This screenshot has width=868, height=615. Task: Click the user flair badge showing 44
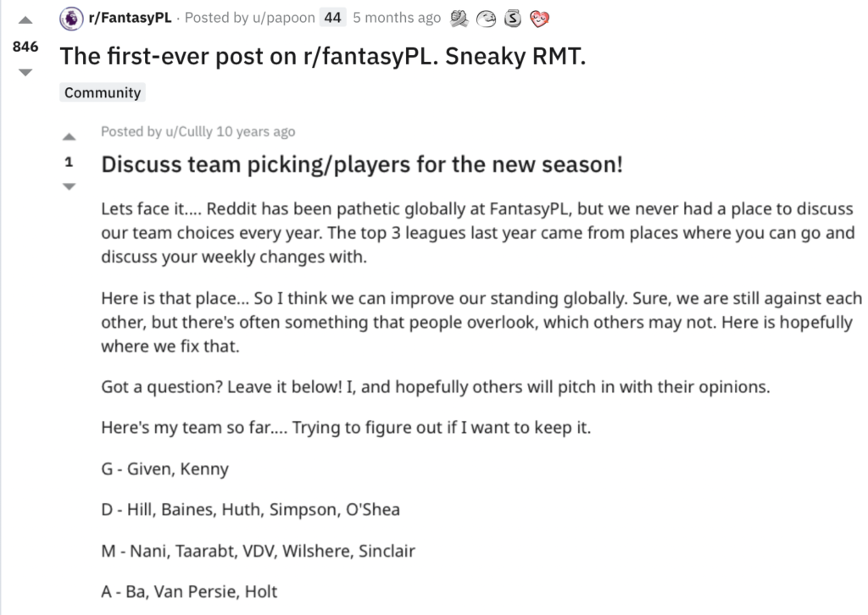tap(331, 18)
